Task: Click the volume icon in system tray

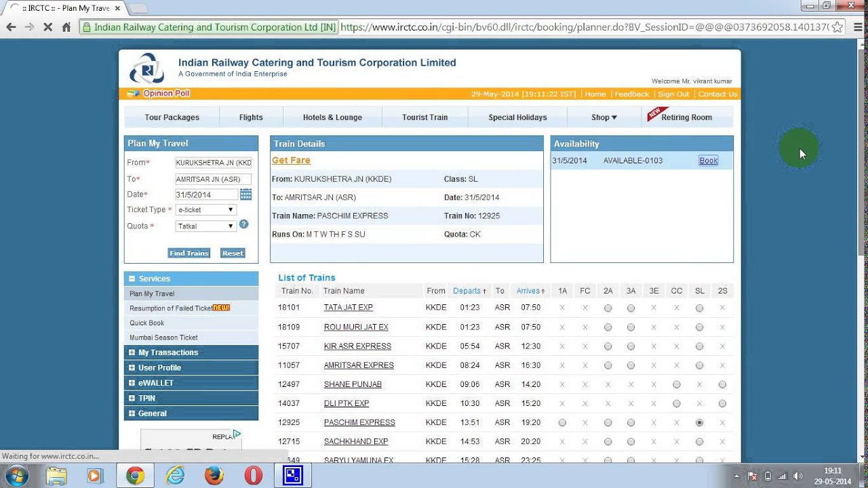Action: (798, 476)
